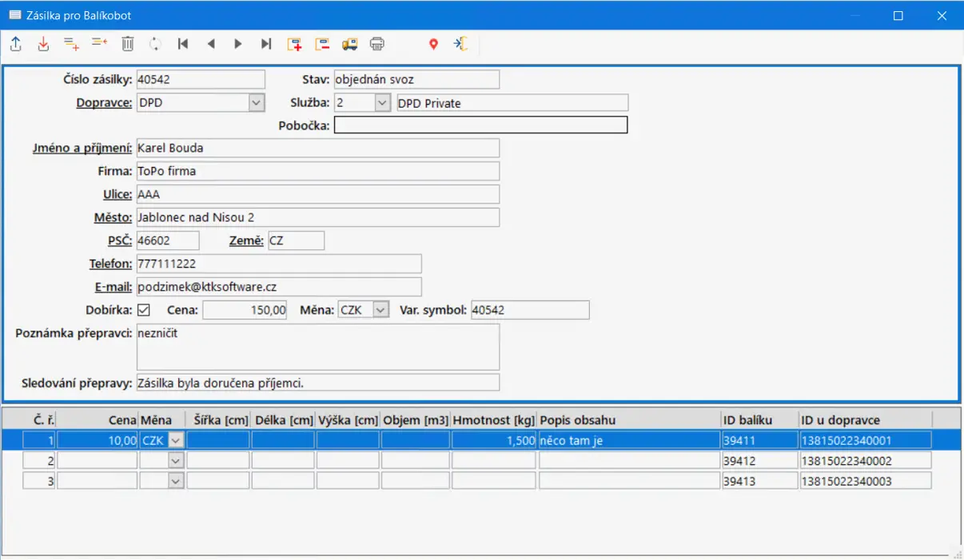Screen dimensions: 964x560
Task: Jump to the last record
Action: pyautogui.click(x=266, y=45)
